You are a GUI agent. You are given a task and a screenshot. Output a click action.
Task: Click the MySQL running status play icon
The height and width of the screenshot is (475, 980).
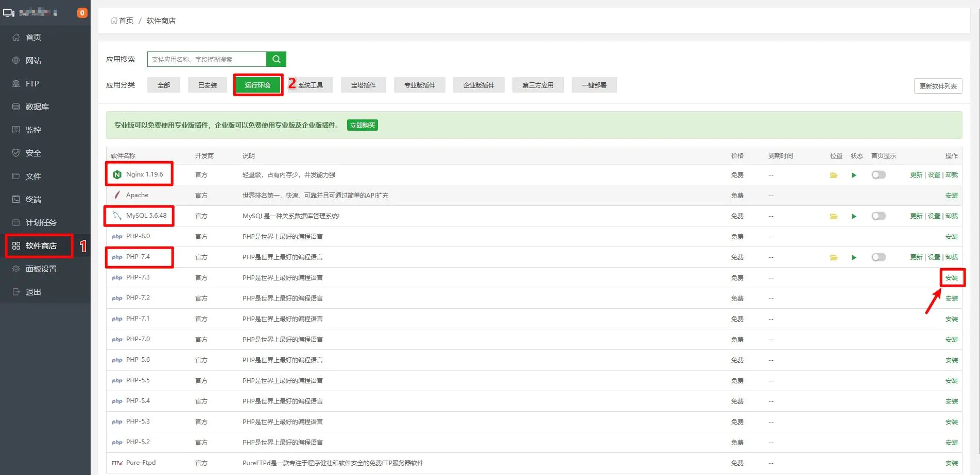point(854,217)
